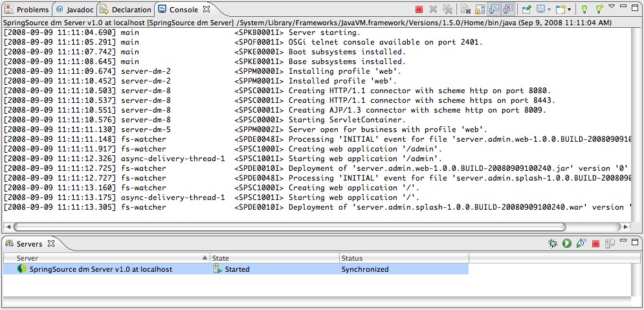
Task: Open the Display Selected Console dropdown arrow
Action: click(549, 10)
